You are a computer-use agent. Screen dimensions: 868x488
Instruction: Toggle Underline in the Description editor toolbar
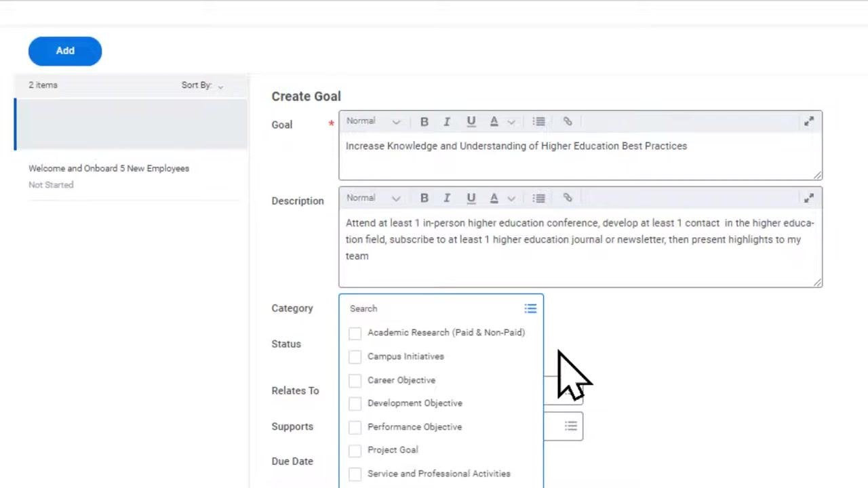471,198
